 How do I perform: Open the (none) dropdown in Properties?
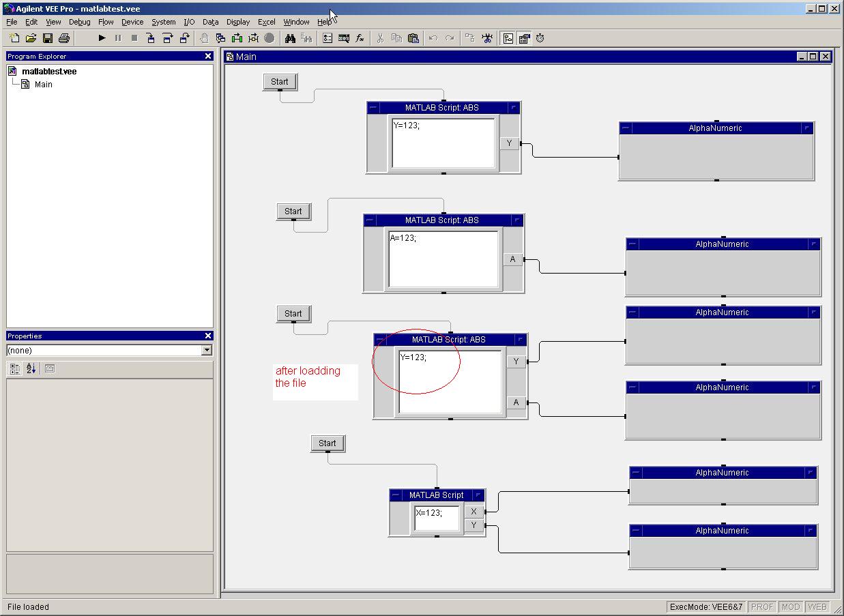click(206, 350)
